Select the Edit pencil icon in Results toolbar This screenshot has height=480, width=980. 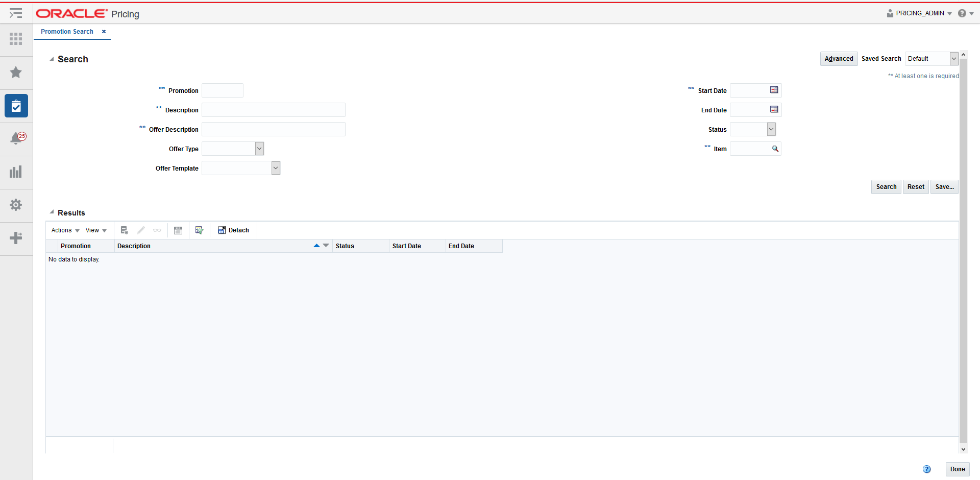[x=141, y=230]
